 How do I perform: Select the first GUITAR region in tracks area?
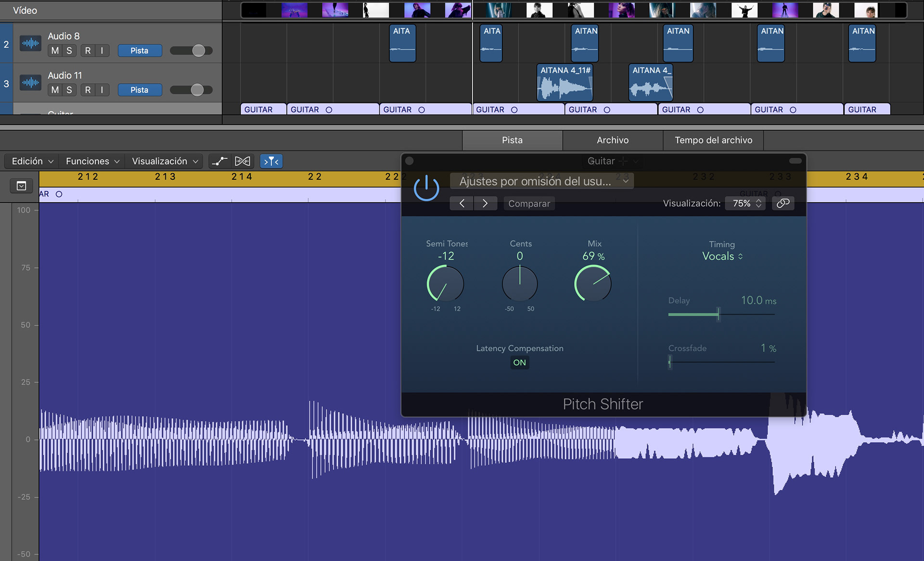click(263, 109)
